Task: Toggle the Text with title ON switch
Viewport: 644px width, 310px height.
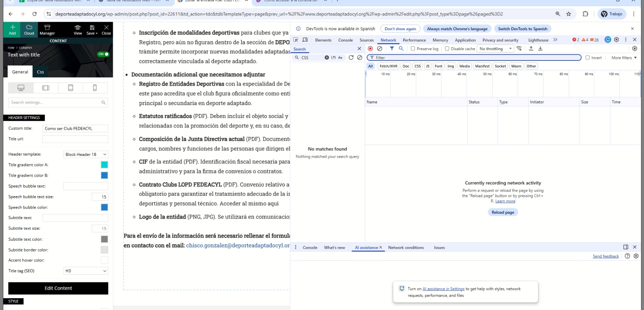Action: click(x=103, y=54)
